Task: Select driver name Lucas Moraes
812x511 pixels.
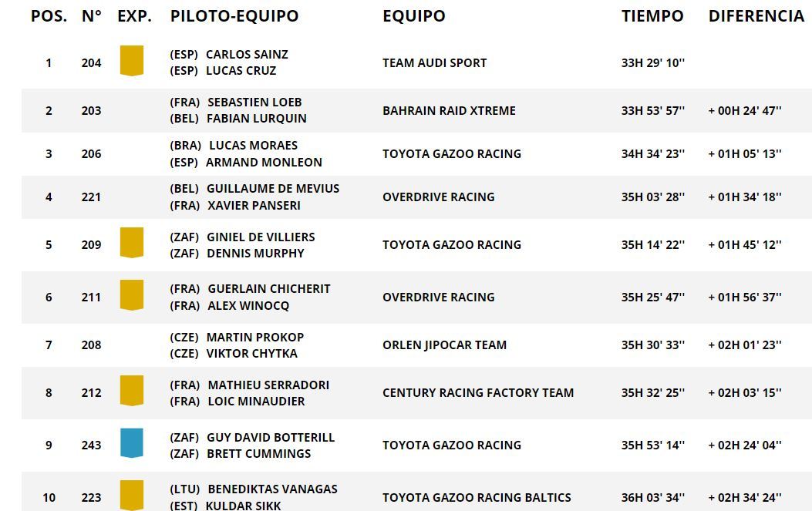Action: coord(253,145)
